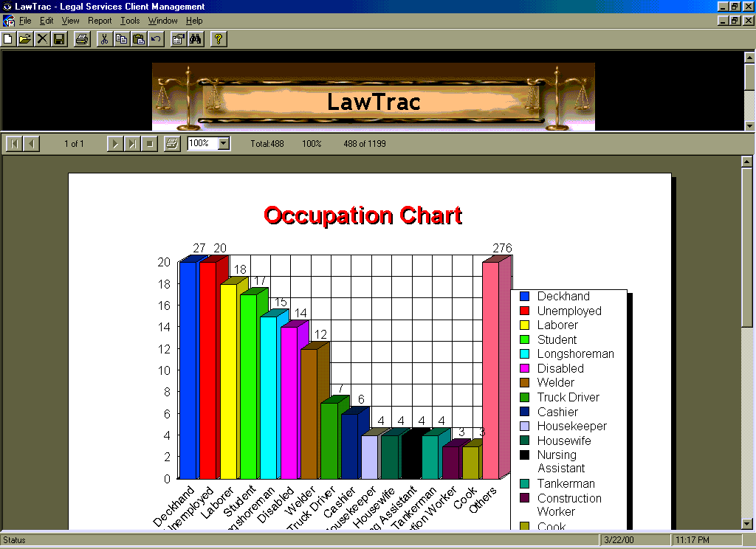Open the Help menu
Viewport: 756px width, 549px height.
point(194,21)
